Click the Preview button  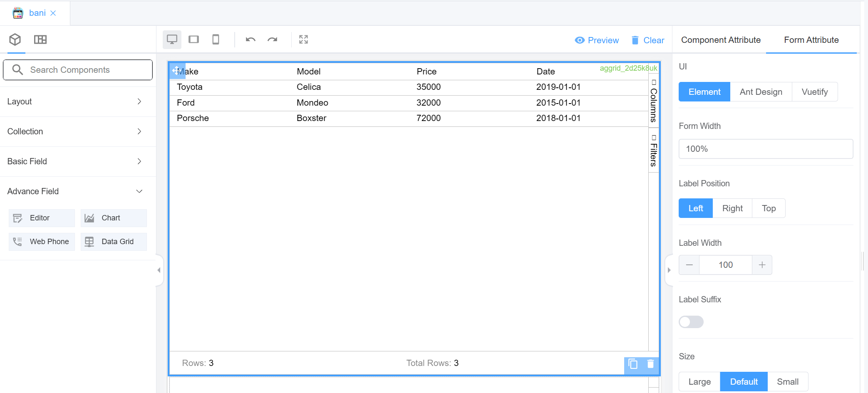(x=597, y=40)
